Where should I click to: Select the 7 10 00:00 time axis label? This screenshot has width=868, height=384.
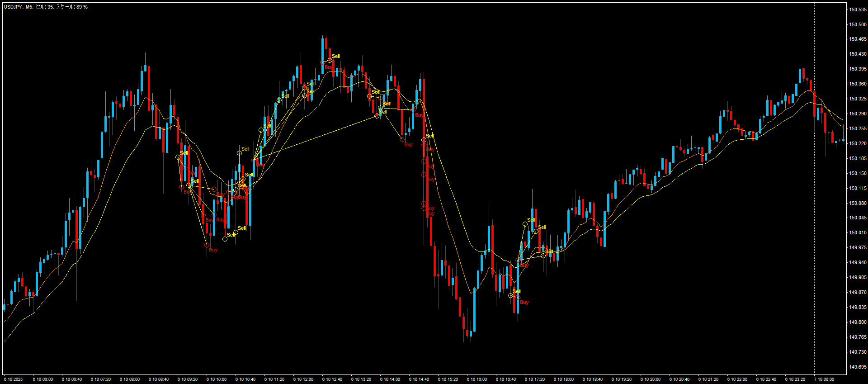click(x=824, y=379)
